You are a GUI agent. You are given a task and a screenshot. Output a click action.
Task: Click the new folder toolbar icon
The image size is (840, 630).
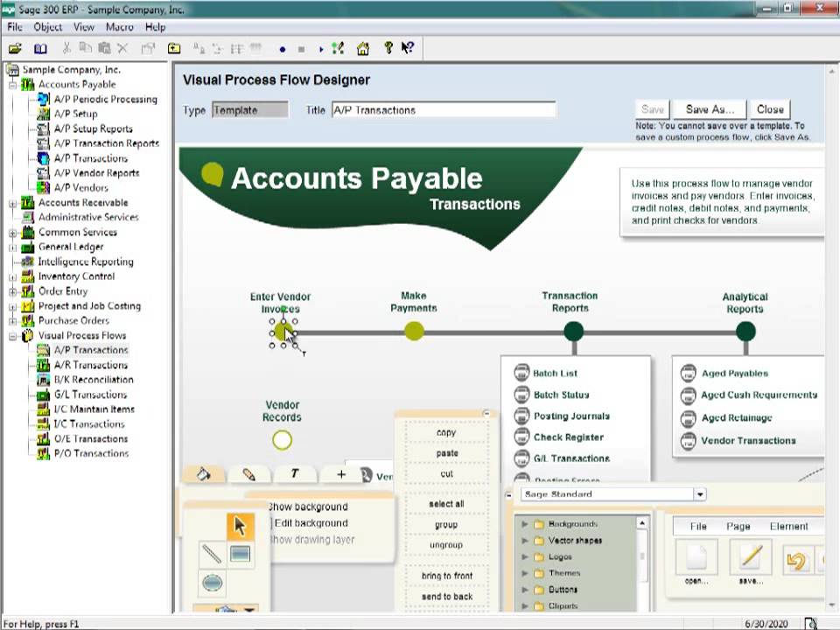174,49
